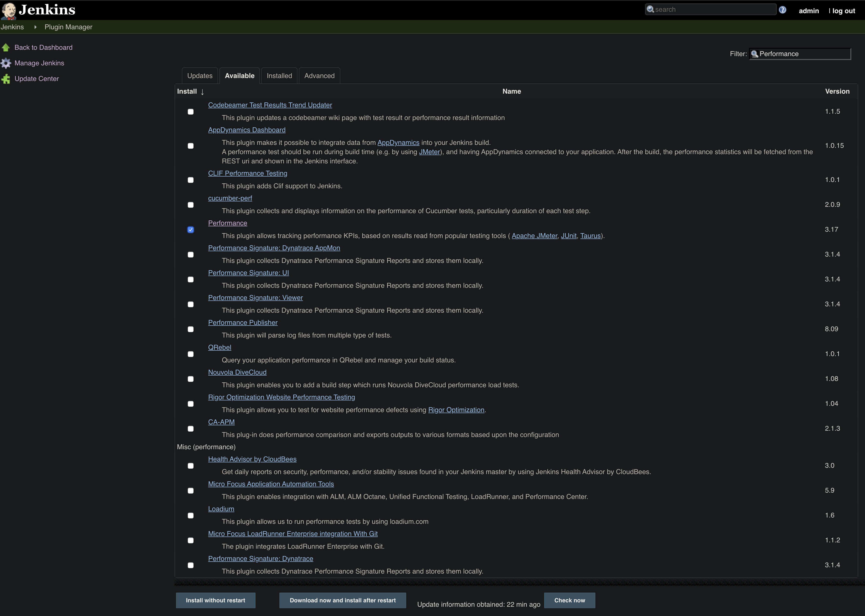Open the CA-APM plugin link
The width and height of the screenshot is (865, 616).
point(221,422)
